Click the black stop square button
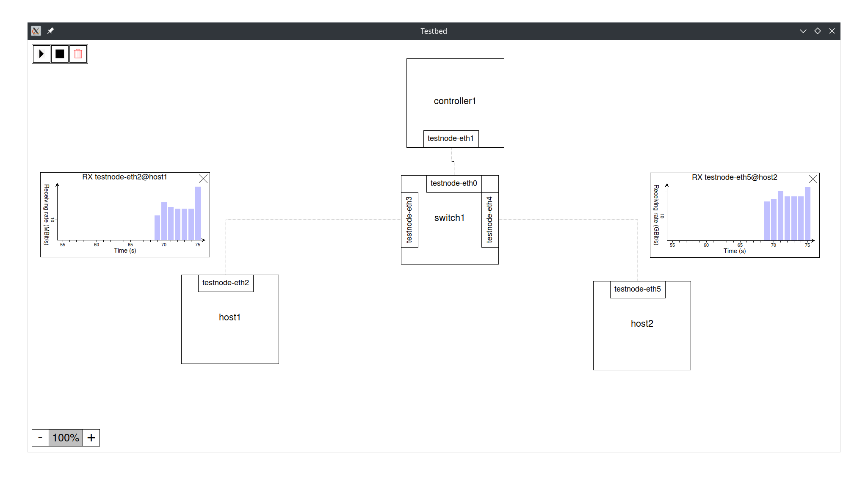This screenshot has width=868, height=485. [x=60, y=54]
